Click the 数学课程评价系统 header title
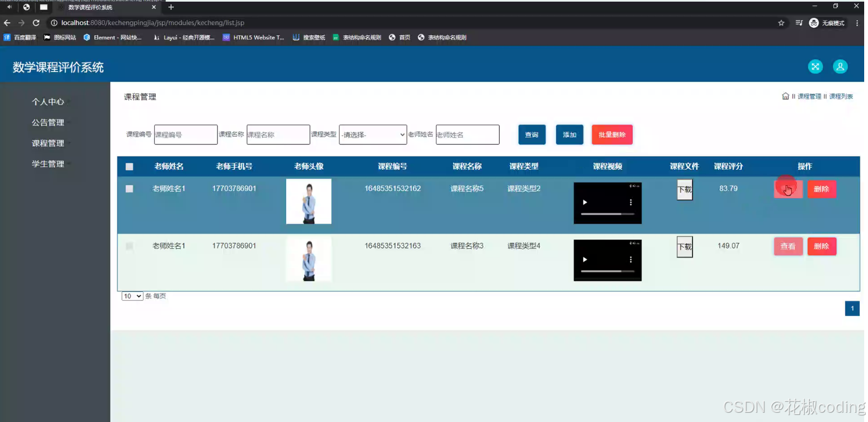868x422 pixels. click(x=58, y=67)
